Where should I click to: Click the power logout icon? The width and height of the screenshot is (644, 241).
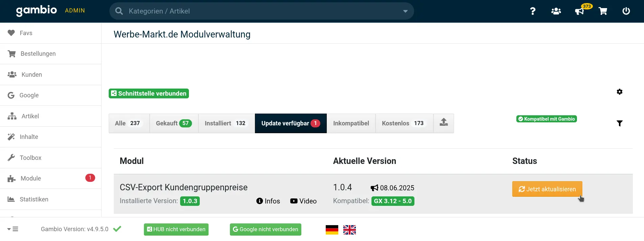coord(626,11)
